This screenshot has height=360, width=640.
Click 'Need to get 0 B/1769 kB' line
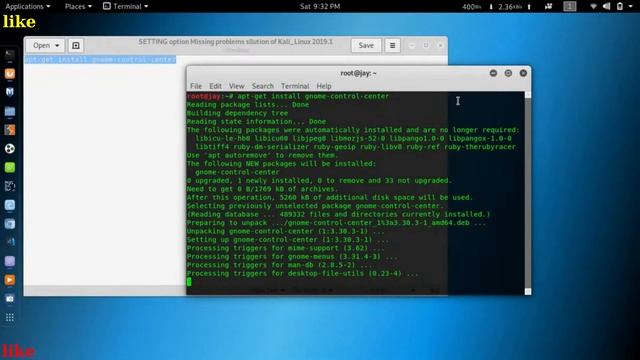[x=263, y=189]
